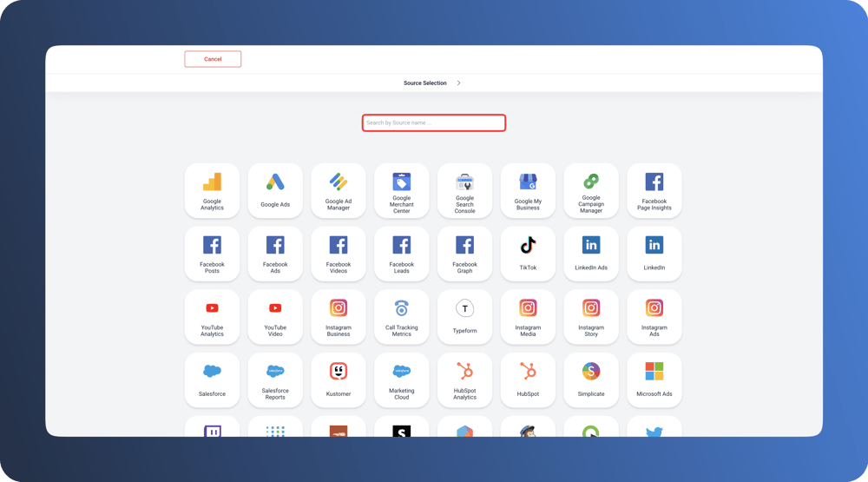Select the Instagram Media source
The height and width of the screenshot is (482, 868).
[528, 317]
